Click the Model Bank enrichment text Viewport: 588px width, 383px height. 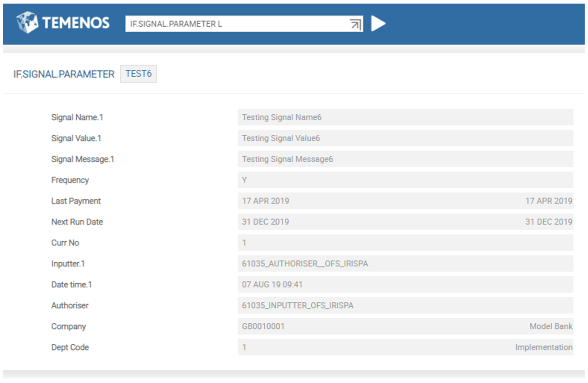pyautogui.click(x=551, y=327)
